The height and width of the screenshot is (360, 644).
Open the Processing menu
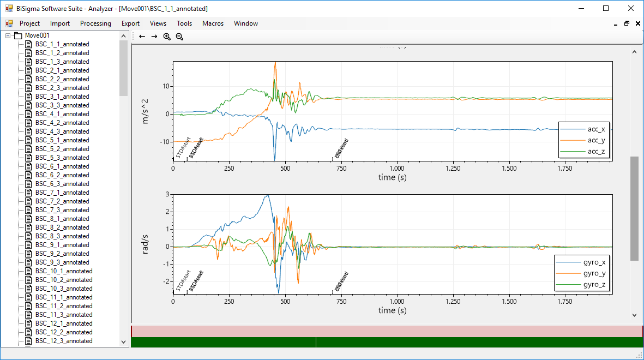(x=95, y=23)
